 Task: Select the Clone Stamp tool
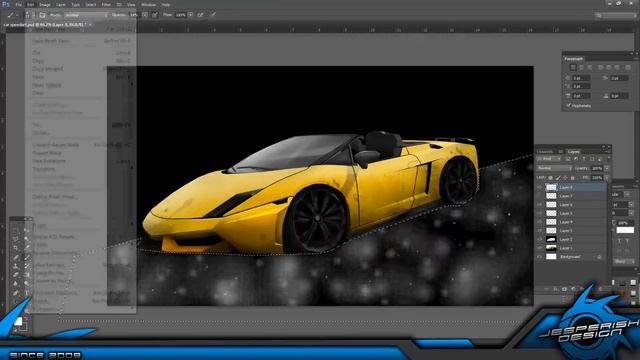coord(16,266)
